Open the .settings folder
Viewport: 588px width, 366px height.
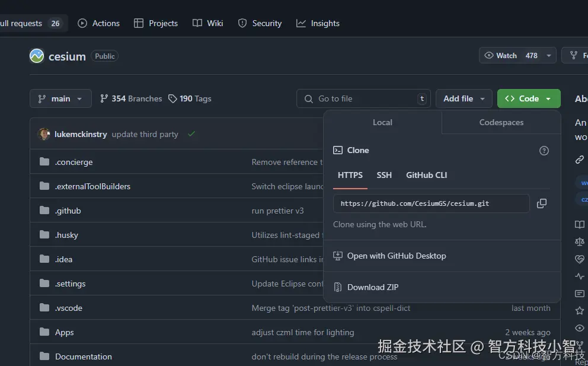[70, 284]
